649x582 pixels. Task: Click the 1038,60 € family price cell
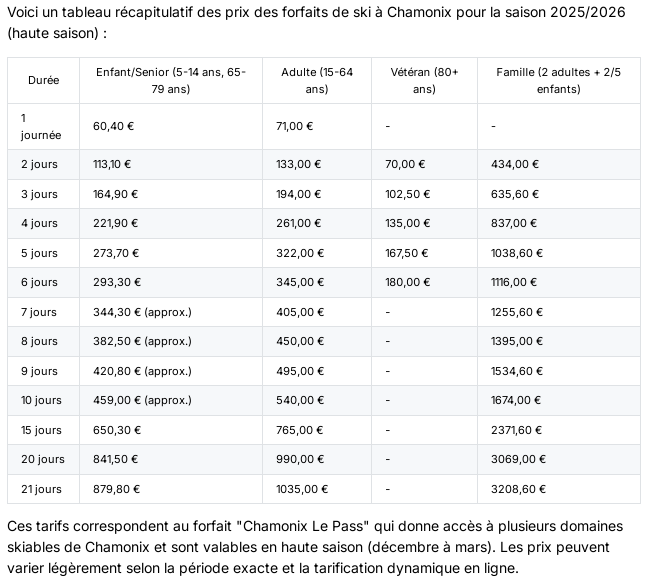coord(517,253)
